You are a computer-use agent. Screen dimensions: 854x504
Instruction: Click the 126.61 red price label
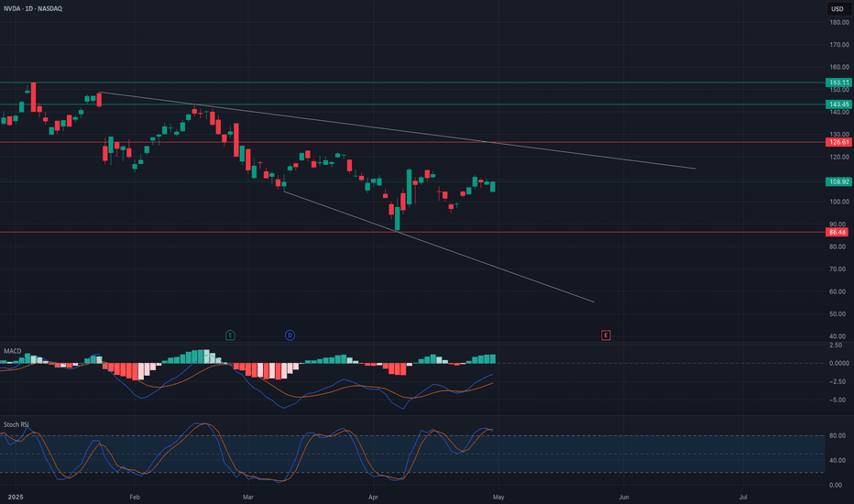838,142
